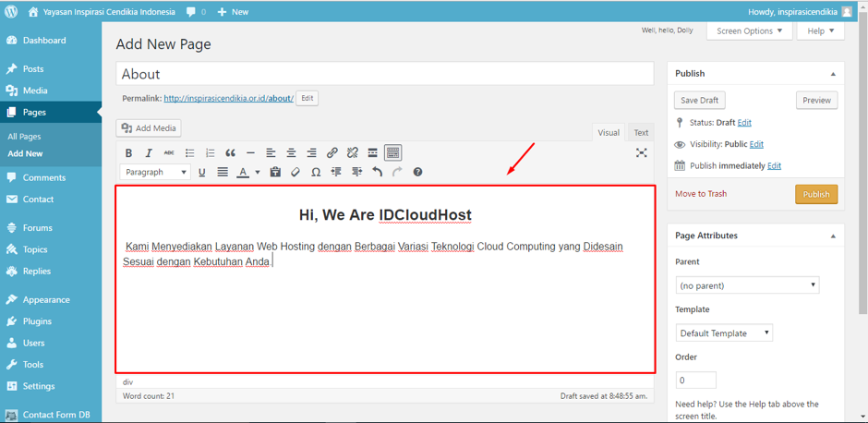
Task: Insert a bulleted list
Action: click(x=190, y=152)
